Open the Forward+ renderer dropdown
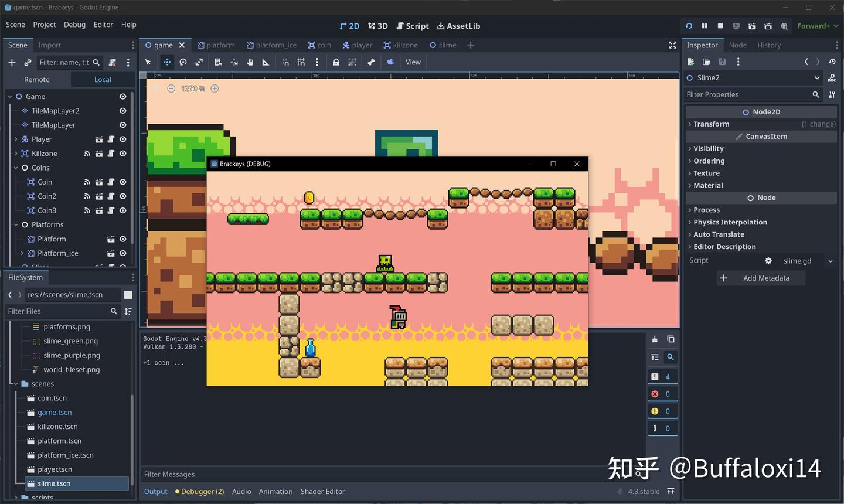Viewport: 844px width, 504px height. point(818,26)
